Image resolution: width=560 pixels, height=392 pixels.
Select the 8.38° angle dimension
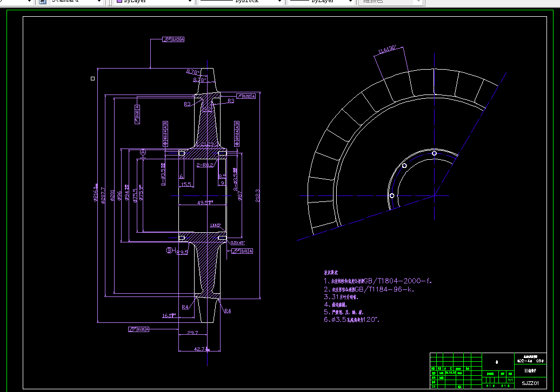[x=199, y=80]
